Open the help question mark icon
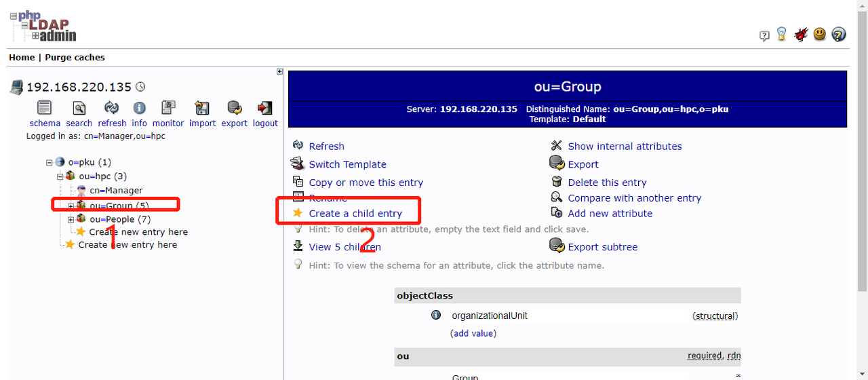The width and height of the screenshot is (868, 380). click(838, 35)
